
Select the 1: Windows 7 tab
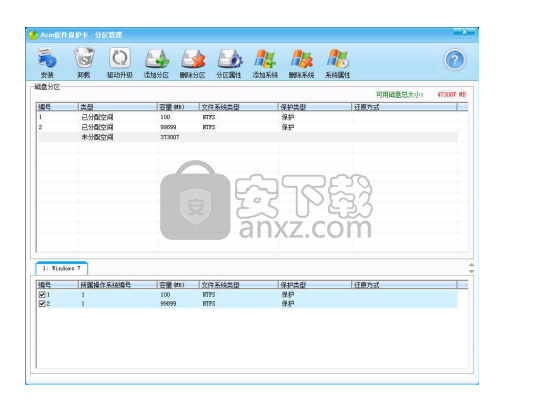62,268
